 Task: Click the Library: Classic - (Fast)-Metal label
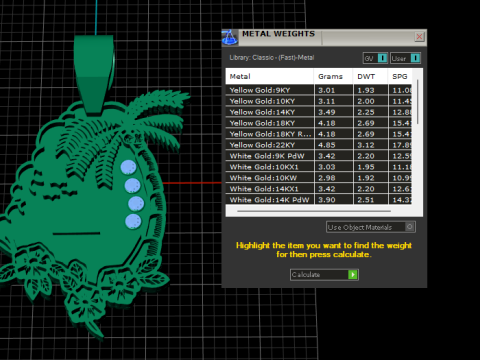coord(272,58)
